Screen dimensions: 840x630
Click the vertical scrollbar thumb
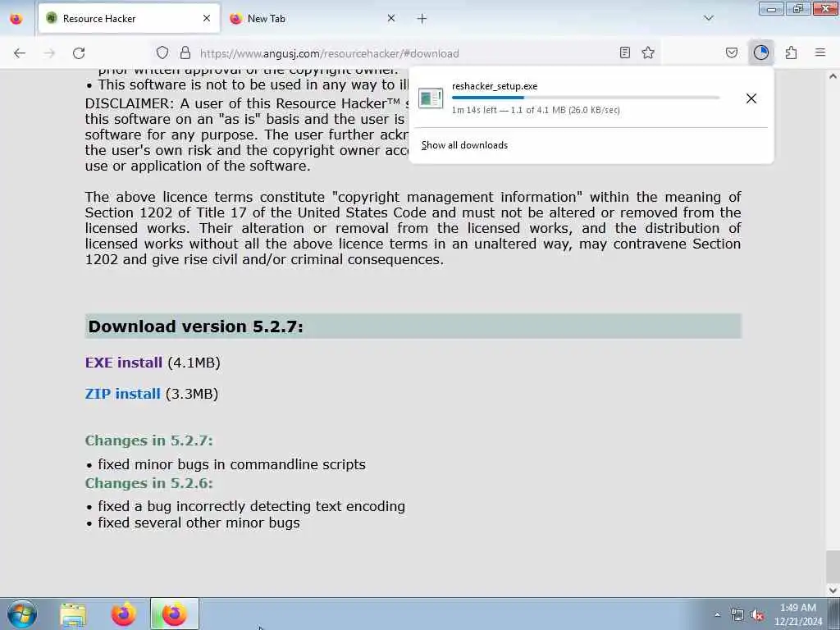[x=833, y=567]
